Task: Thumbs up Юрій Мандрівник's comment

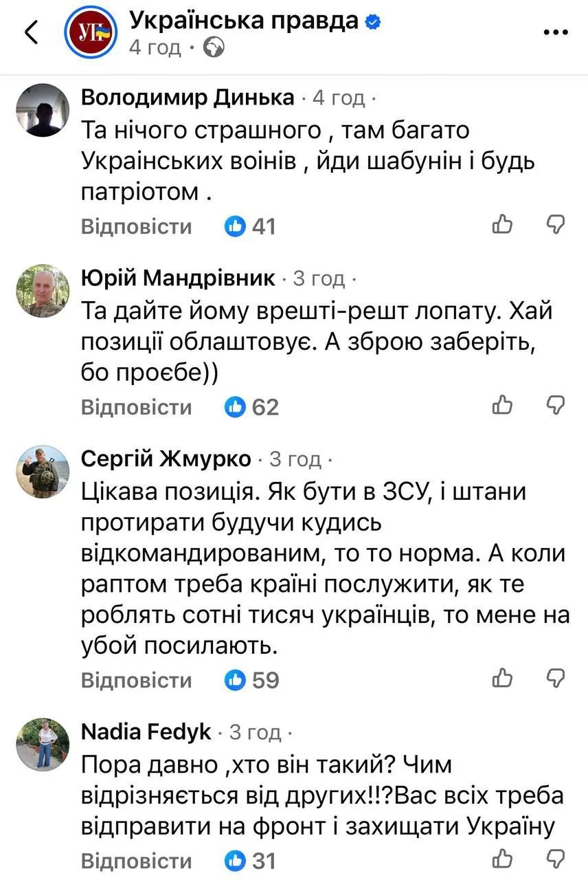Action: coord(503,406)
